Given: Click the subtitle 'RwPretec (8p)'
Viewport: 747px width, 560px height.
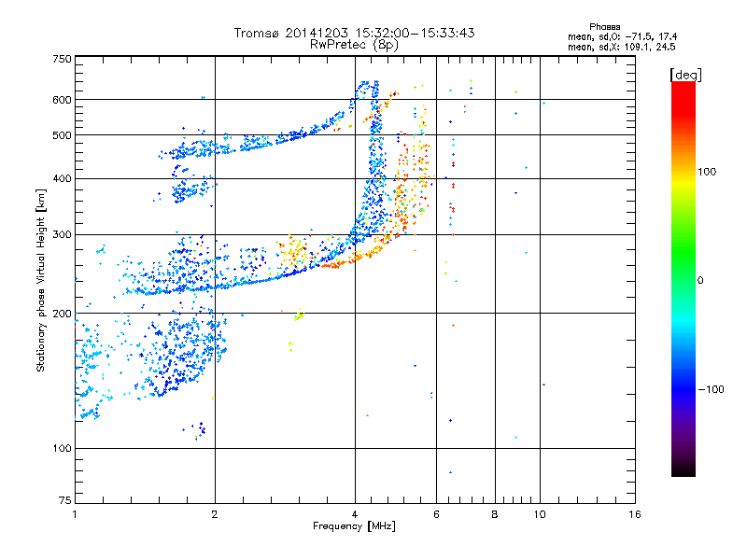Looking at the screenshot, I should pos(355,45).
